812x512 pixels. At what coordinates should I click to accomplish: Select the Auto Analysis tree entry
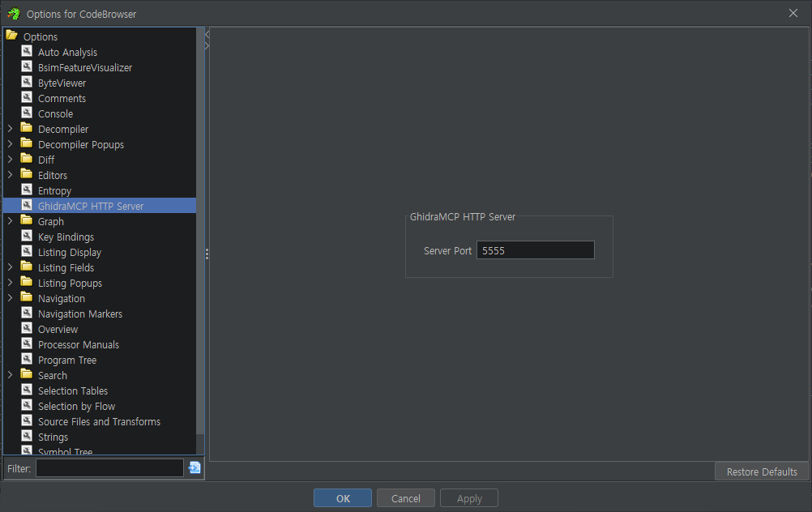67,53
